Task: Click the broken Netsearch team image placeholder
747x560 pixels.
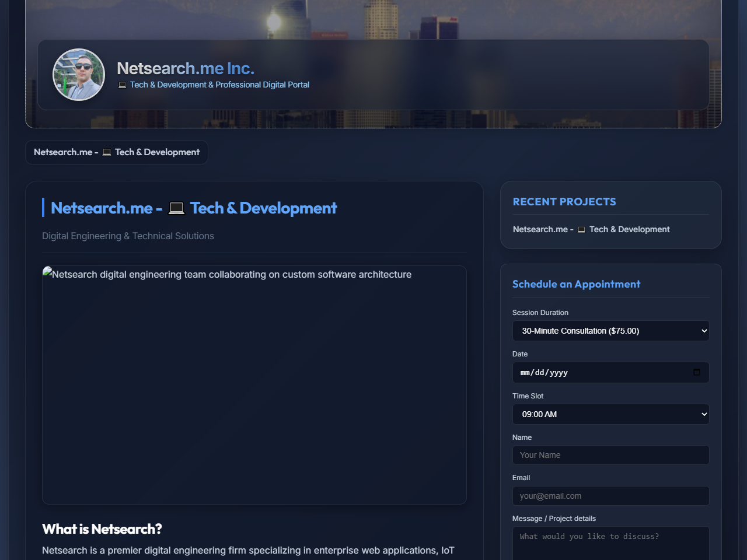Action: coord(254,385)
